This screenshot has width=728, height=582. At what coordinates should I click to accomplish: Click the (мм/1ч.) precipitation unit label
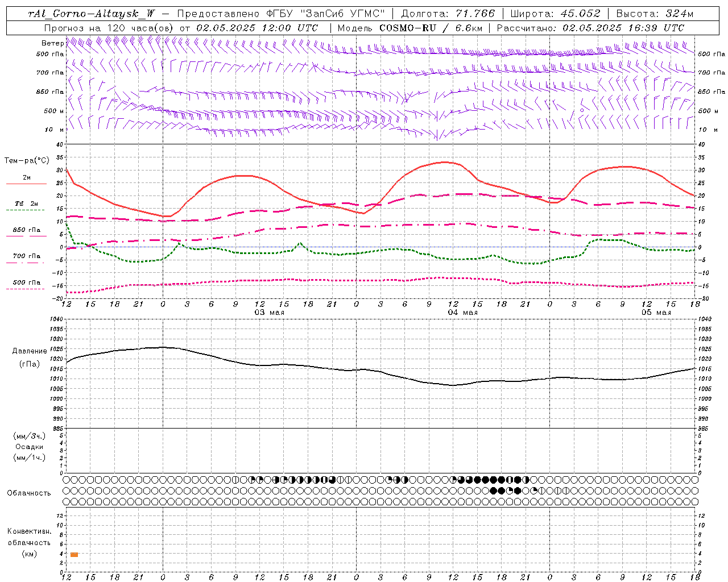coord(30,458)
